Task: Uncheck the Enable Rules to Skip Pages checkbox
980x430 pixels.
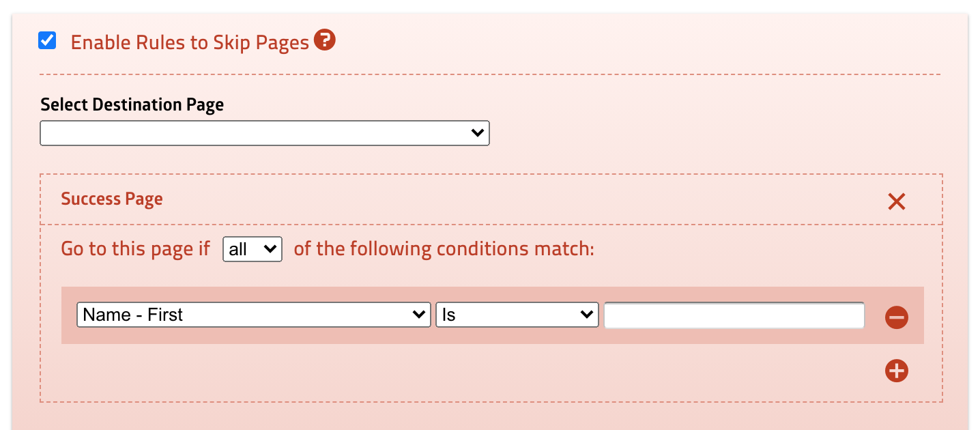Action: [47, 41]
